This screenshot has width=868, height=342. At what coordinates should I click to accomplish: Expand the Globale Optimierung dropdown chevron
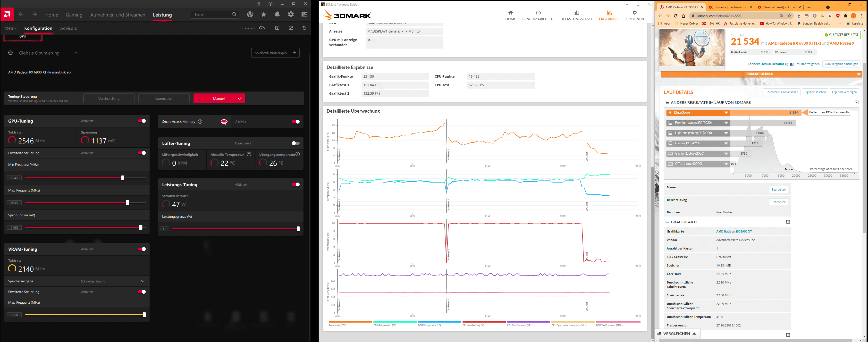coord(76,53)
